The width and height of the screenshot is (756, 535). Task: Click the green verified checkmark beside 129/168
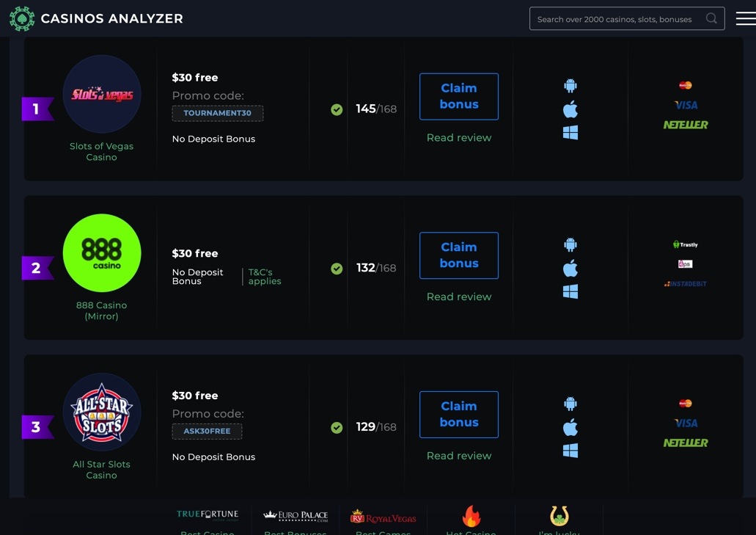[337, 427]
